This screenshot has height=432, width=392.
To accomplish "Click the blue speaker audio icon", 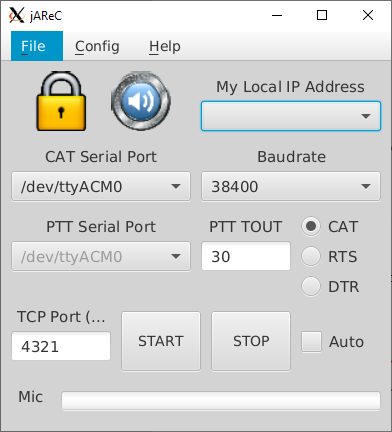I will click(141, 101).
